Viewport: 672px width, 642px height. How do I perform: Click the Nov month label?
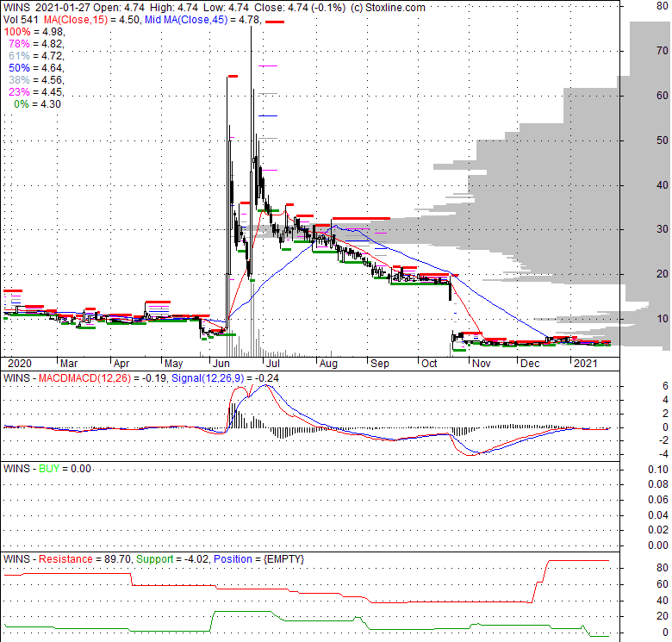[482, 364]
